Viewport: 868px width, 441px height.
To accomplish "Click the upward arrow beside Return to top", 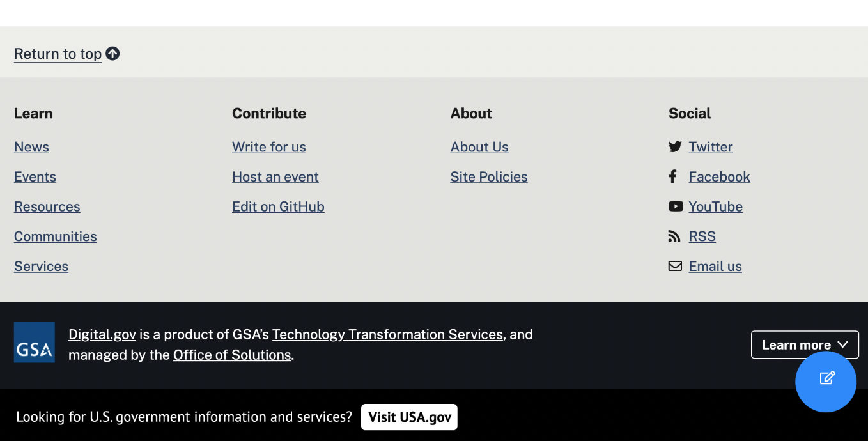I will pos(112,53).
